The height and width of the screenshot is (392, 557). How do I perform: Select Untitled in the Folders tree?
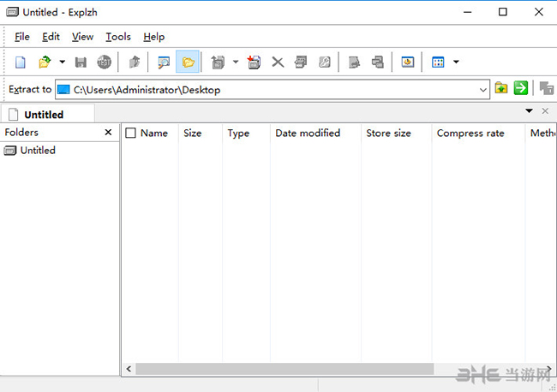[x=38, y=151]
